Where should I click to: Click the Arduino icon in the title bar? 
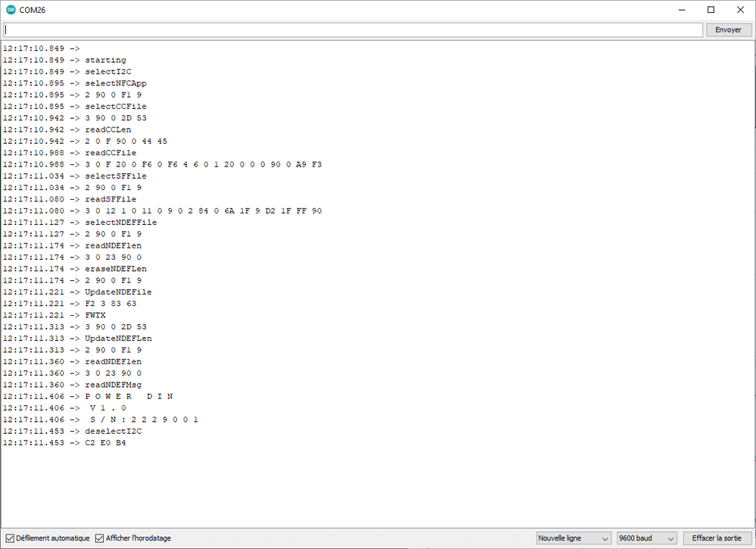(x=11, y=10)
